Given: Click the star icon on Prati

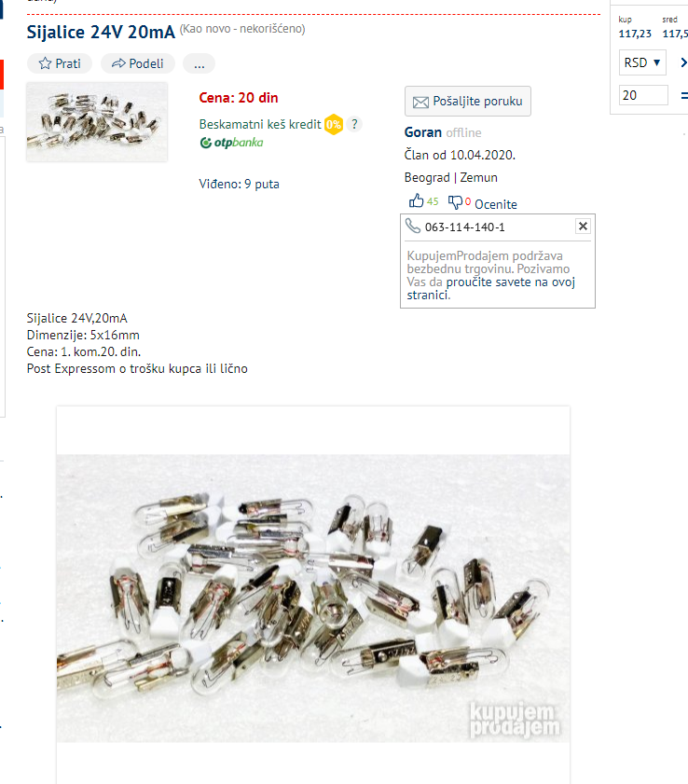Looking at the screenshot, I should click(45, 63).
